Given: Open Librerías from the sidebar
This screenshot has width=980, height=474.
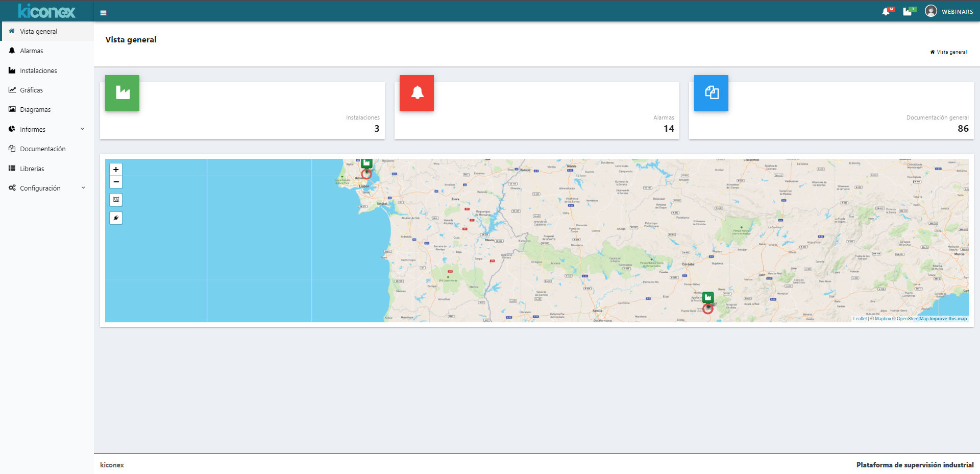Looking at the screenshot, I should pos(32,169).
